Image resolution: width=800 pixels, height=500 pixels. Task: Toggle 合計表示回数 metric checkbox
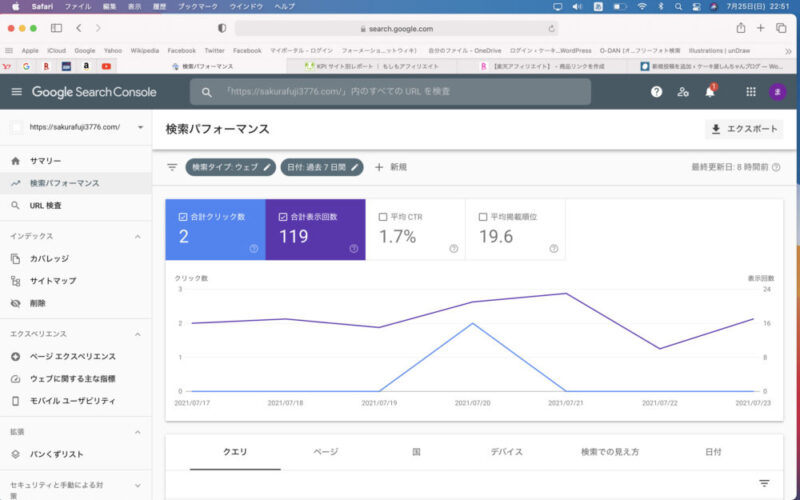coord(283,217)
